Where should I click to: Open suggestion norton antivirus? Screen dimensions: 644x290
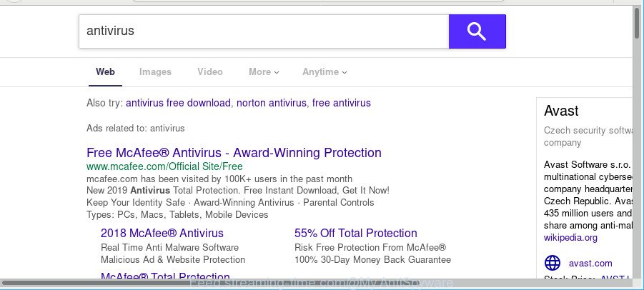272,103
